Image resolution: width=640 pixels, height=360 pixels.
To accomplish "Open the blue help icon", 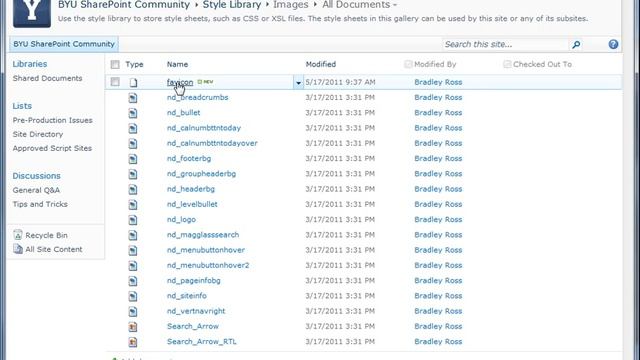I will click(x=613, y=44).
